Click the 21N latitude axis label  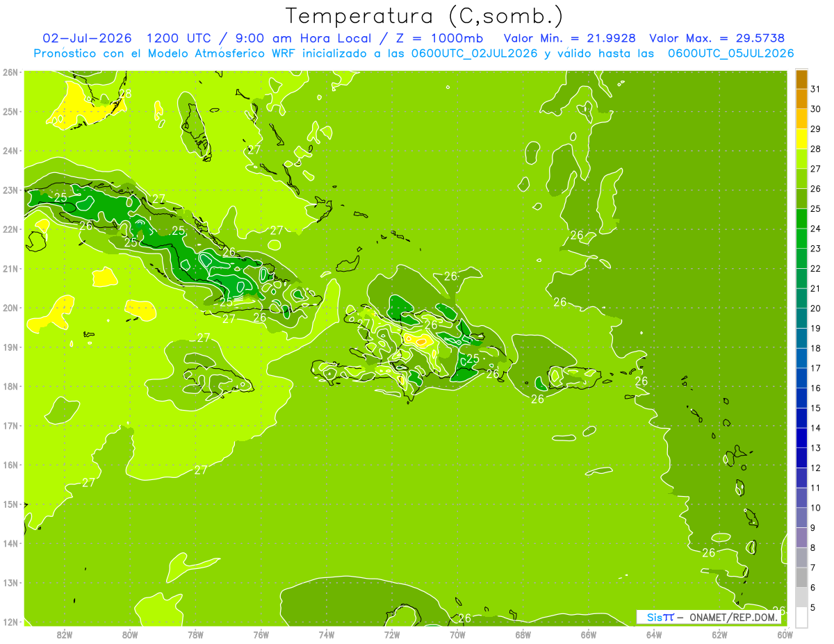10,269
